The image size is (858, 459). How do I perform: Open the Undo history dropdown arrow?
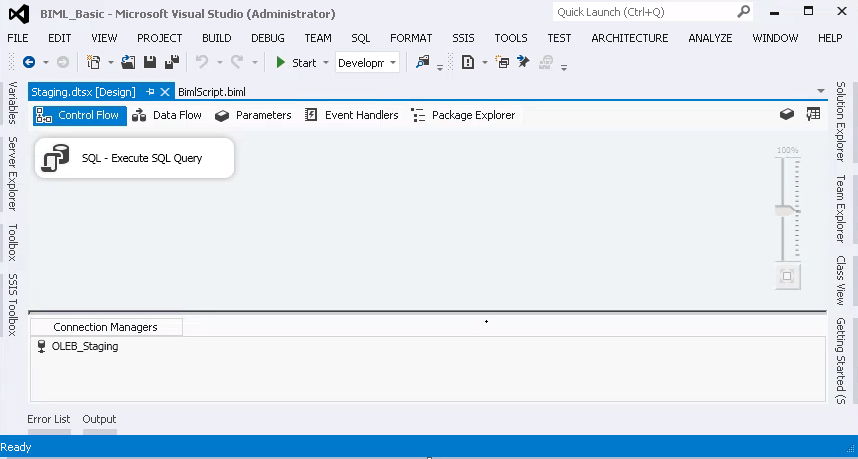click(219, 63)
